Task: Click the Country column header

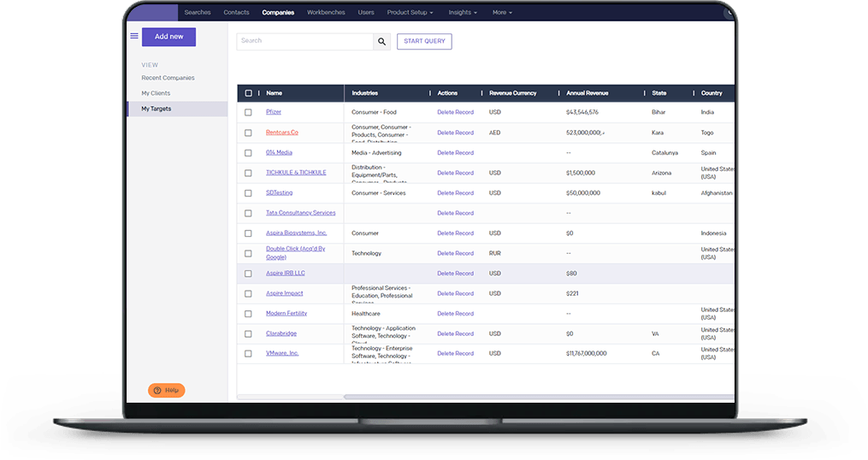Action: click(x=712, y=93)
